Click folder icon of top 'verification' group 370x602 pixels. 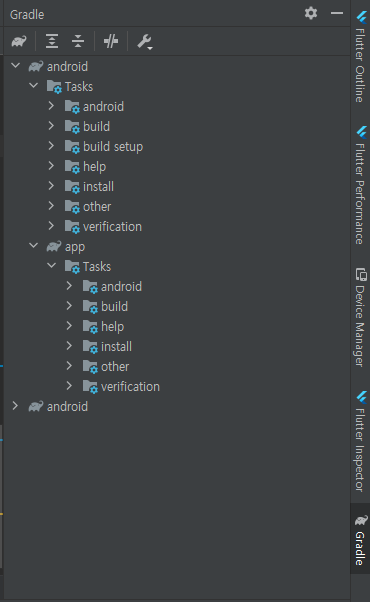(72, 227)
